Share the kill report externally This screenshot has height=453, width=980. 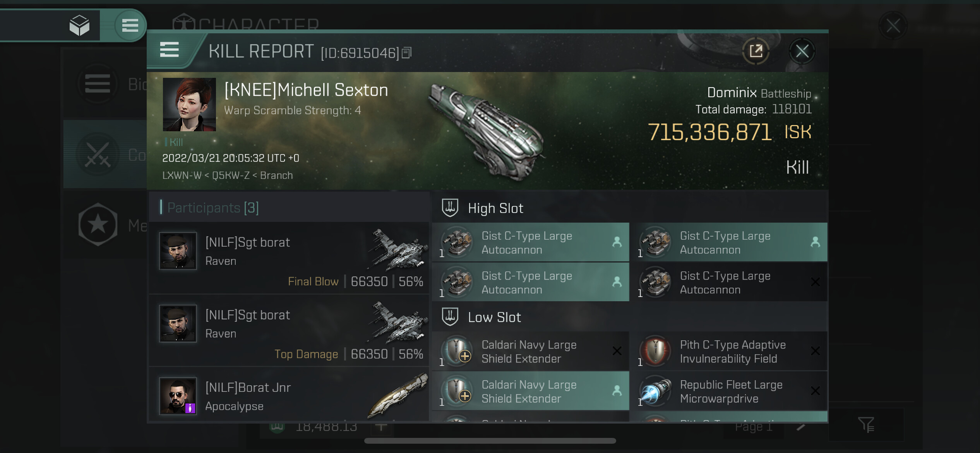pyautogui.click(x=756, y=51)
